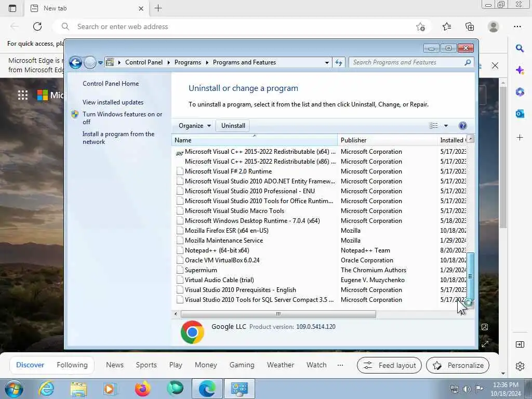Add a new app to Edge sidebar

[x=520, y=137]
